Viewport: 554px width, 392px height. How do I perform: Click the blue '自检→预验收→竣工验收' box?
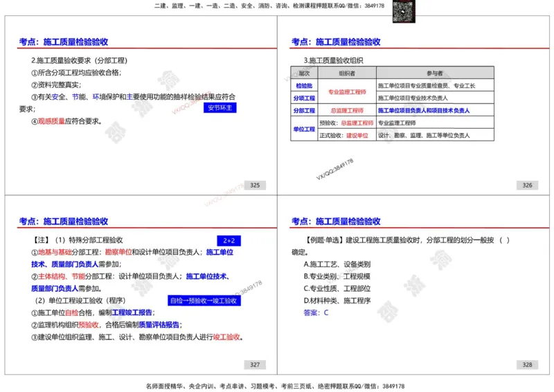204,301
